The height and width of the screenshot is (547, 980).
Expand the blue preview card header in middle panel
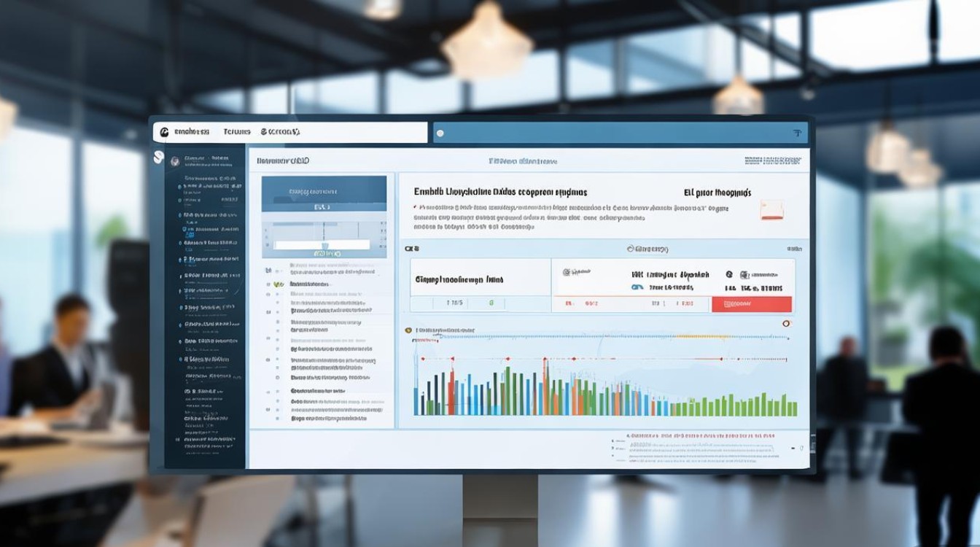(324, 193)
